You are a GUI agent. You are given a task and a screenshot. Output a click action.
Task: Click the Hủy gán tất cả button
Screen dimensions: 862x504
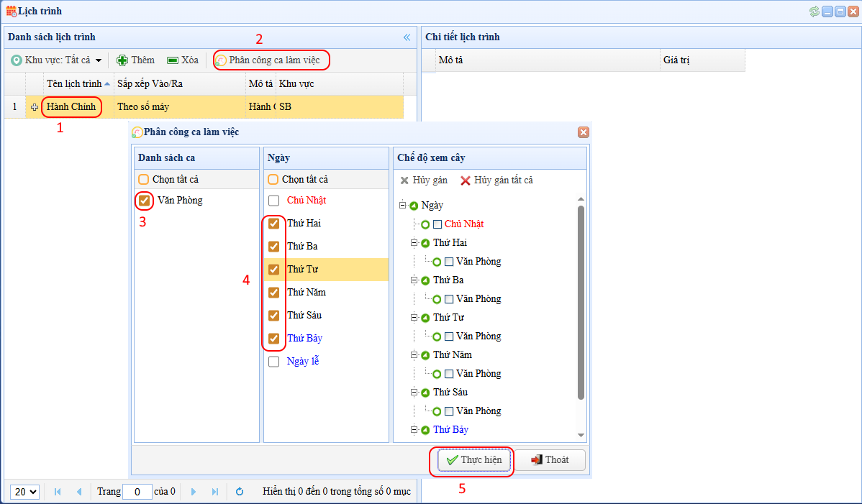point(497,180)
